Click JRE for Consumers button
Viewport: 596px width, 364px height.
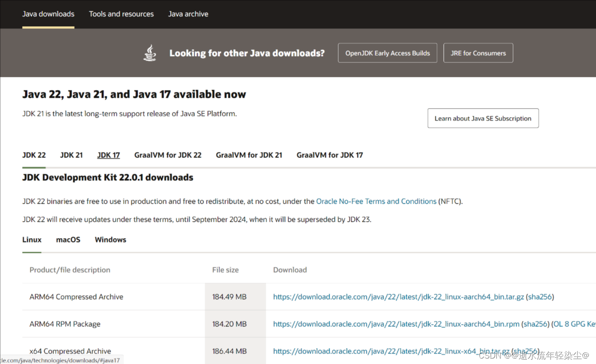pos(478,53)
